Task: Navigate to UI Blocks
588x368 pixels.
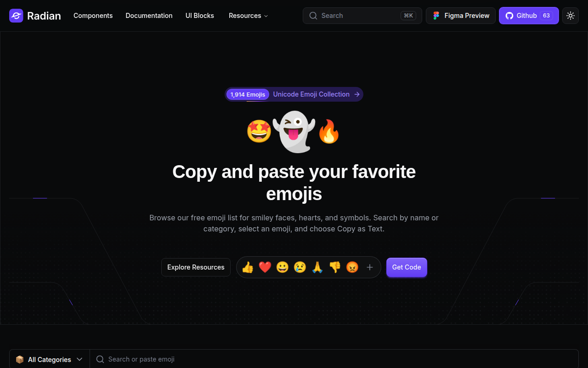Action: tap(200, 16)
